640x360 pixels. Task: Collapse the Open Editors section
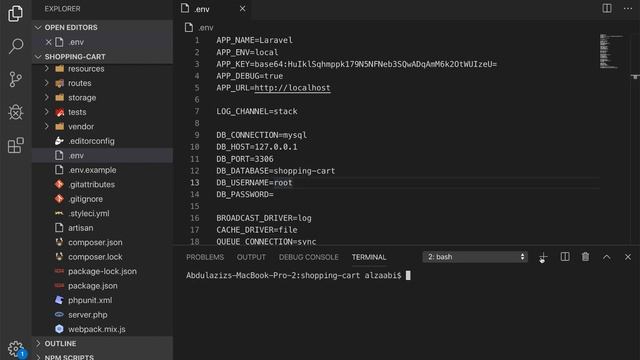tap(102, 27)
